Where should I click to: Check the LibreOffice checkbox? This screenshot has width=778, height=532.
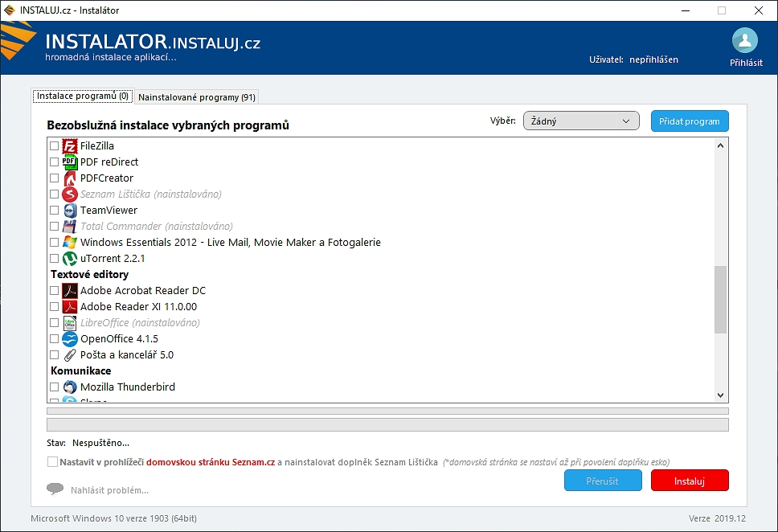click(55, 322)
